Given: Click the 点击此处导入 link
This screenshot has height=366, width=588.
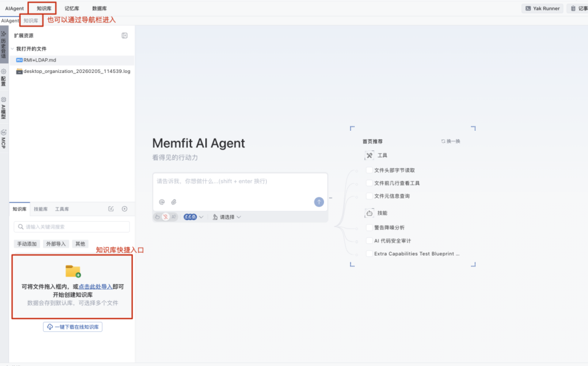Looking at the screenshot, I should click(95, 287).
